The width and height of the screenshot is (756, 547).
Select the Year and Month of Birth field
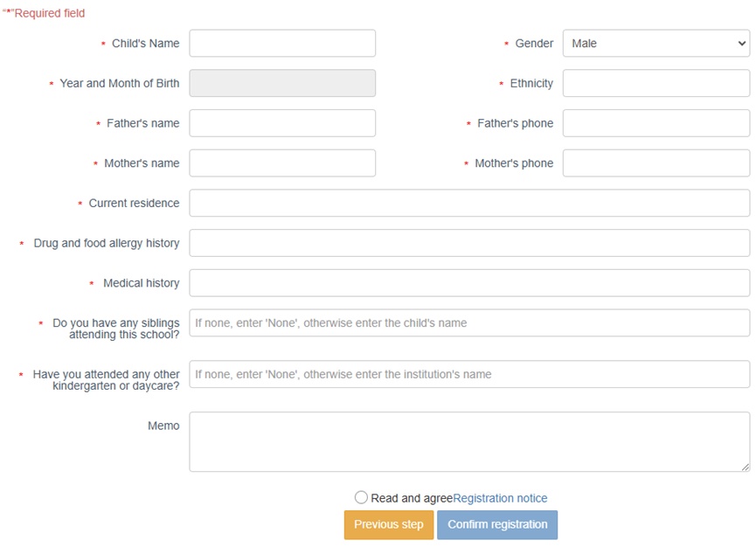pyautogui.click(x=282, y=84)
